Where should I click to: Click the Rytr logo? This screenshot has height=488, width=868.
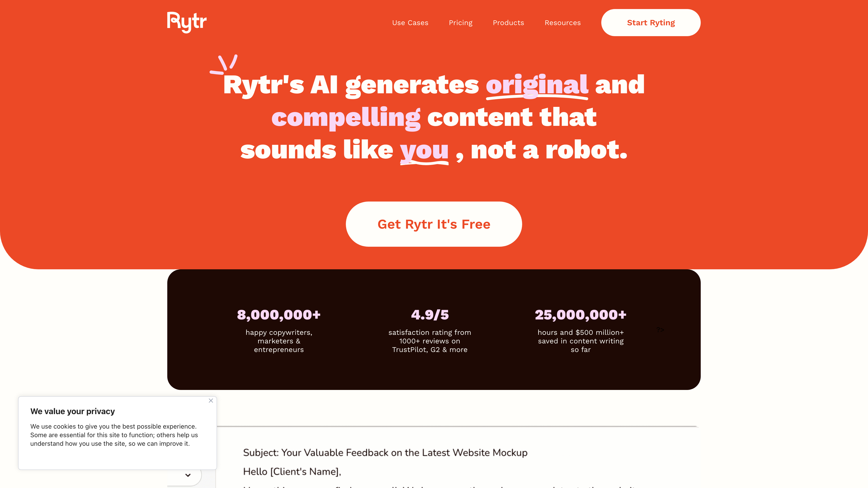tap(187, 22)
